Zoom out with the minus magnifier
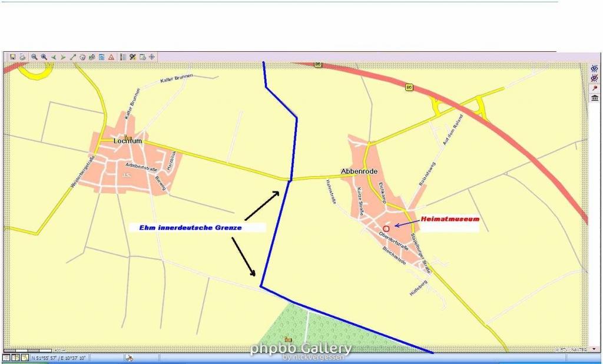Image resolution: width=603 pixels, height=364 pixels. point(34,57)
